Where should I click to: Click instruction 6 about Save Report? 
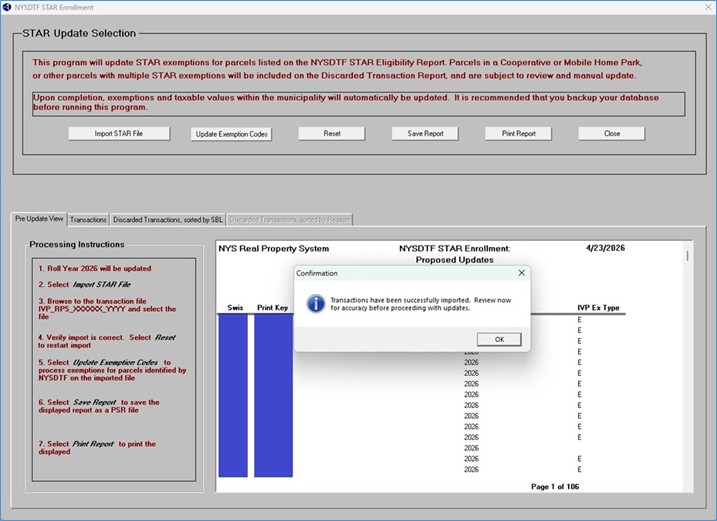point(99,406)
